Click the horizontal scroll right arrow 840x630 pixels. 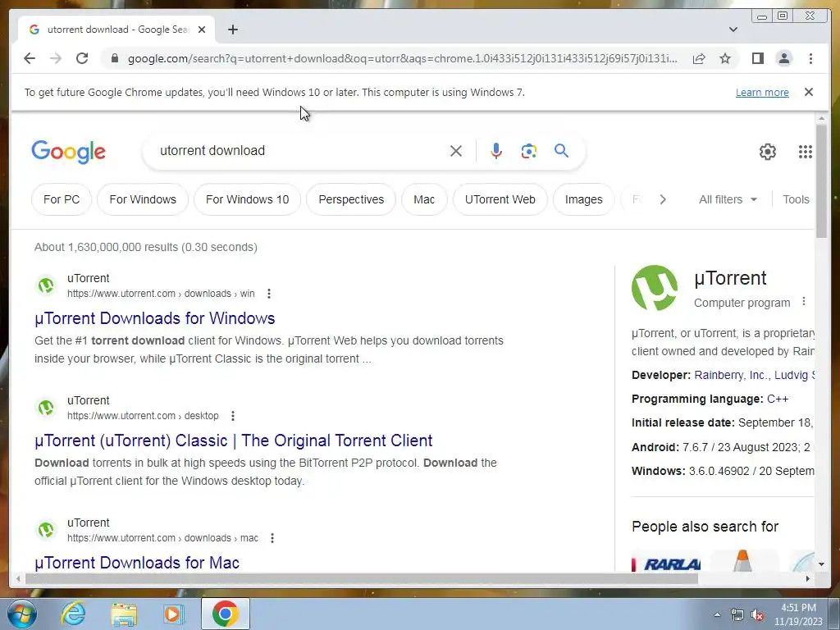point(807,578)
